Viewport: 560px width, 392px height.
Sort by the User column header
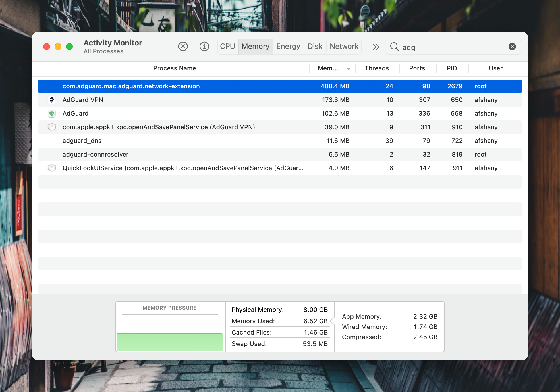pos(495,68)
